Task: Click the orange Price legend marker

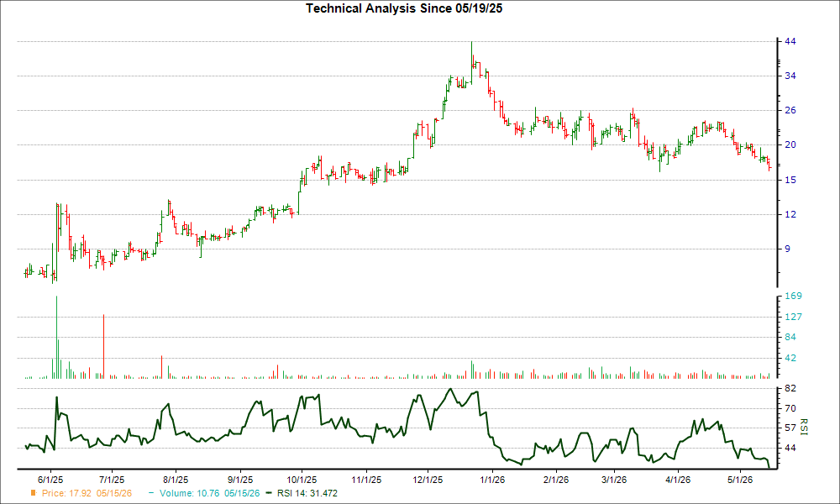Action: tap(34, 493)
